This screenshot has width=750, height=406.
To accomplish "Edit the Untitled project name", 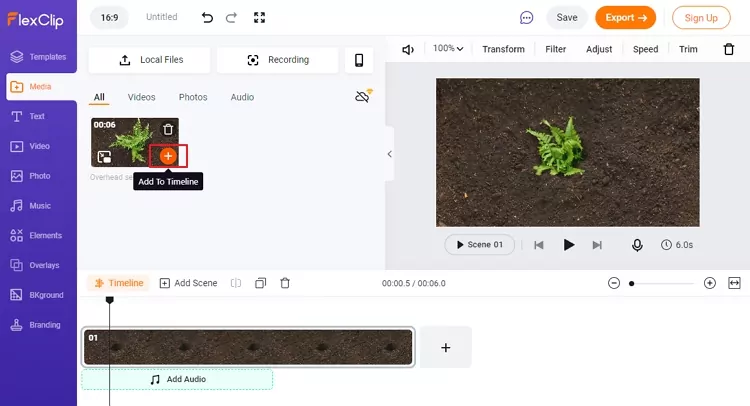I will 162,17.
